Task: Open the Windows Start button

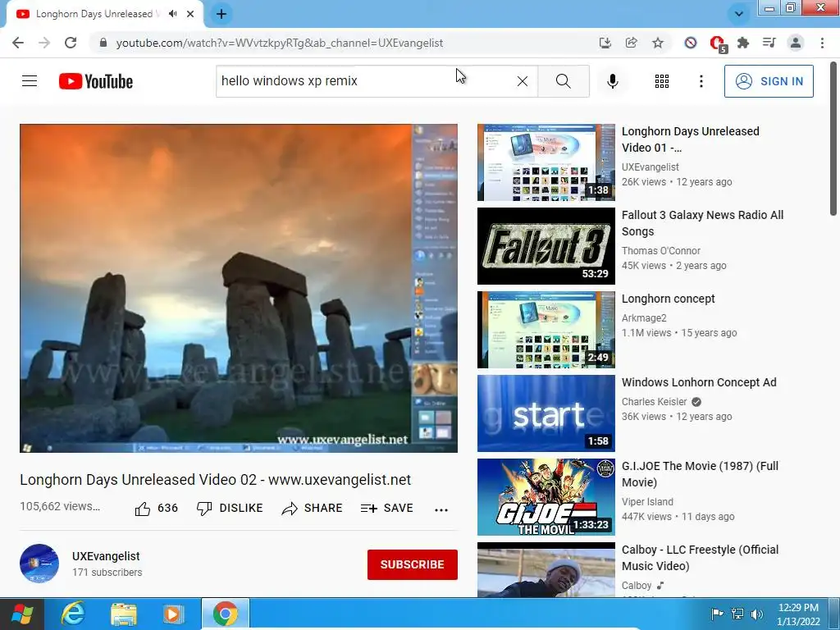Action: pos(21,614)
